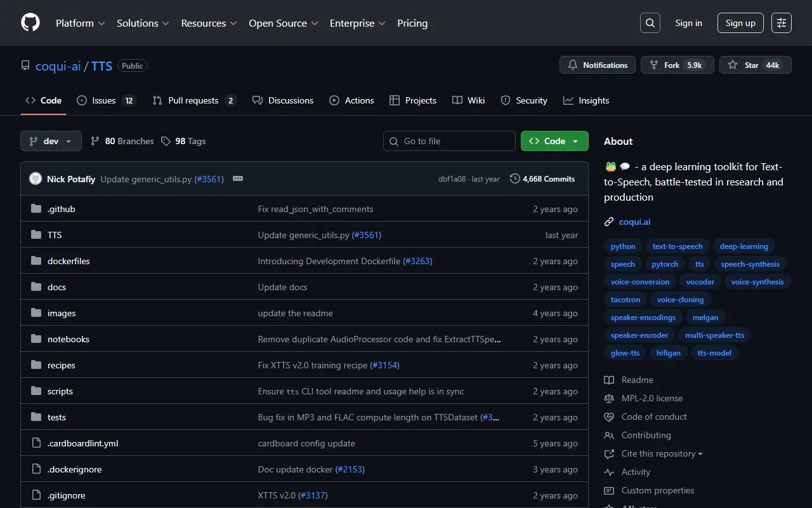Image resolution: width=812 pixels, height=508 pixels.
Task: Select the voice-cloning topic tag
Action: [x=680, y=300]
